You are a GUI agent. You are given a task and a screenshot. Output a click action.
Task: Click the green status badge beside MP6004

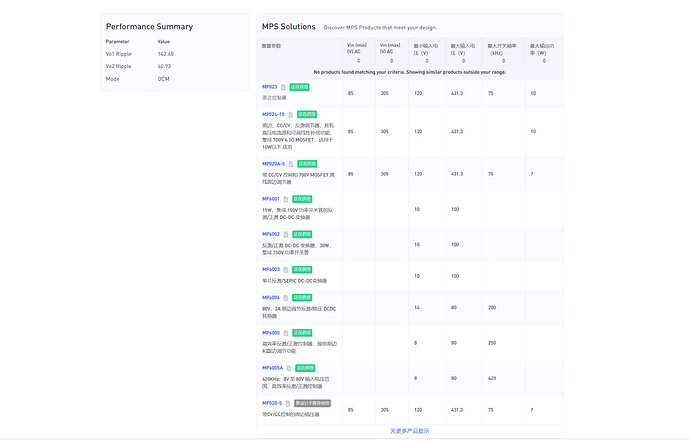click(x=302, y=298)
